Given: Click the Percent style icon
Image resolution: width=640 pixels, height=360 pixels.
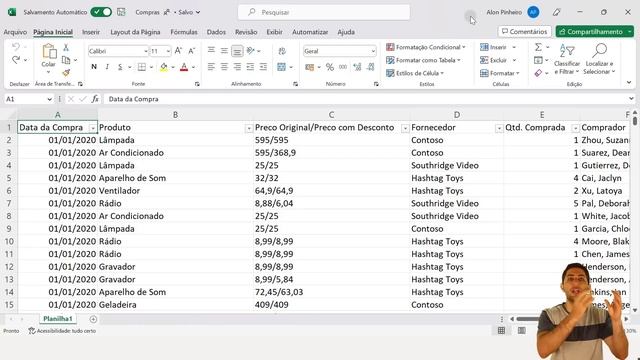Looking at the screenshot, I should click(x=330, y=67).
